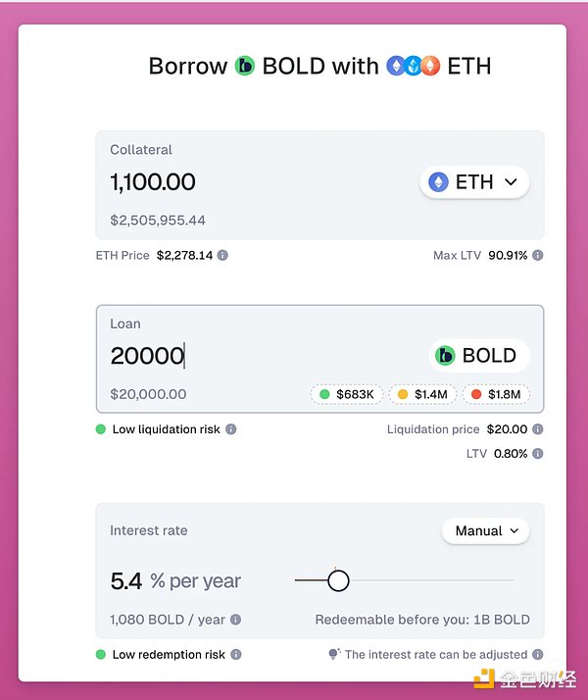This screenshot has width=588, height=700.
Task: Click the BOLD token badge in the Loan box
Action: pyautogui.click(x=479, y=355)
